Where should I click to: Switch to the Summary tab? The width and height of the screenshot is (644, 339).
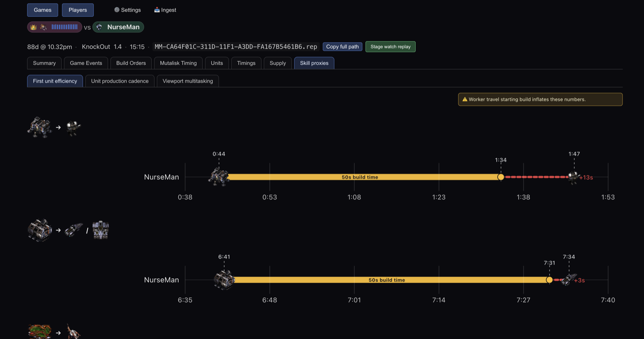pos(44,63)
